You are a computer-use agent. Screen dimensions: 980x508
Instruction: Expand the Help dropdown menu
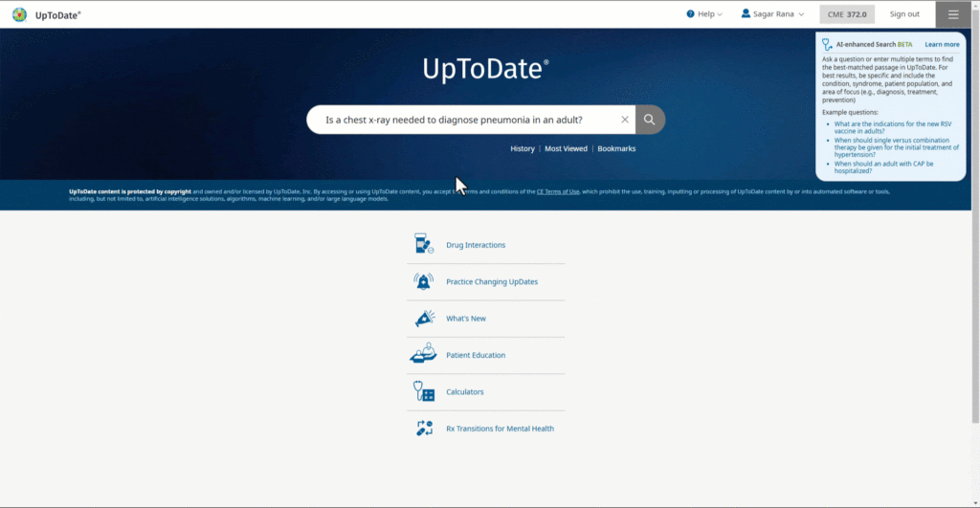(704, 14)
